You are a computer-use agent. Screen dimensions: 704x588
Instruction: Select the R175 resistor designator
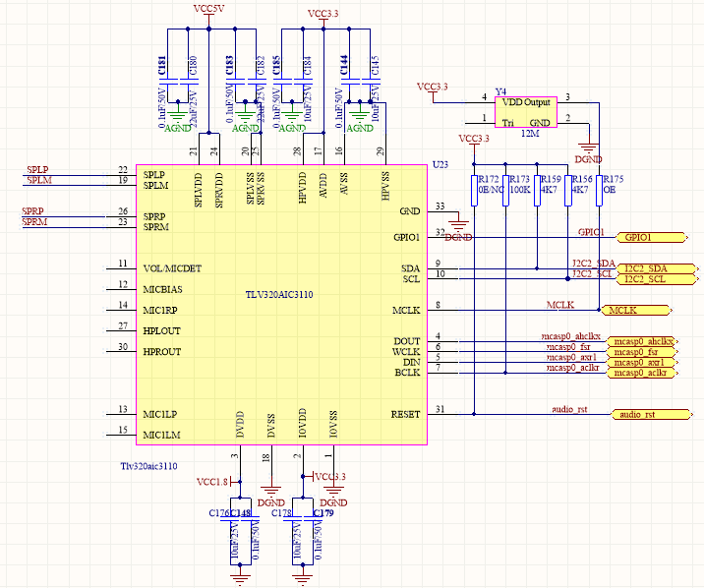614,179
